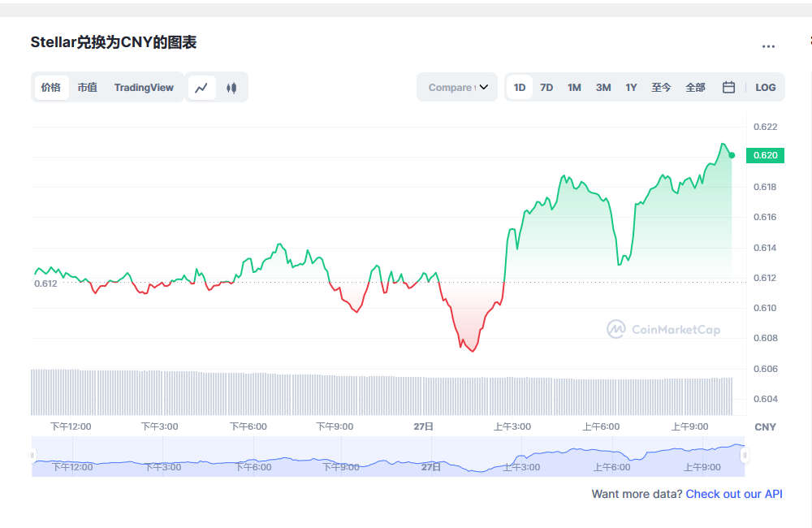The width and height of the screenshot is (812, 528).
Task: Open the three-dot more options menu
Action: tap(768, 46)
